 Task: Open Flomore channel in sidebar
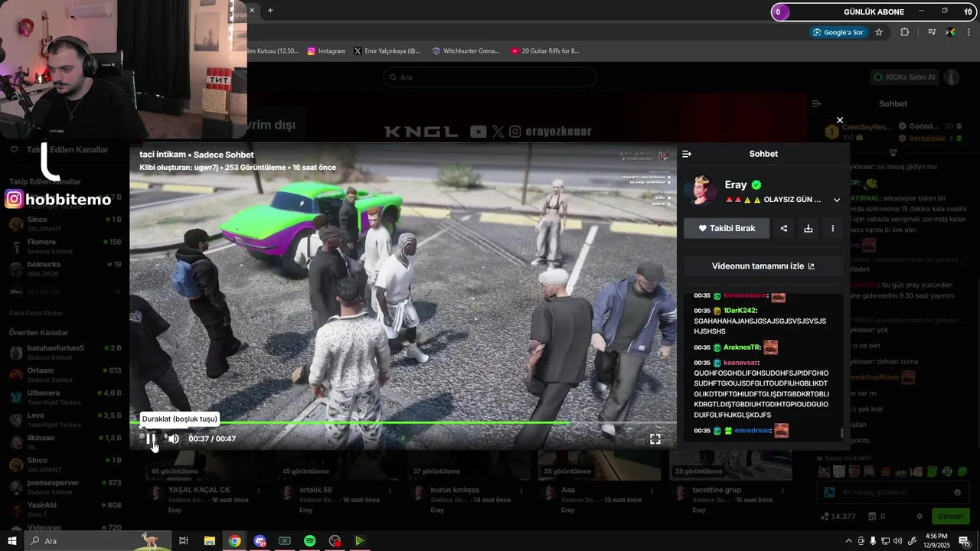tap(65, 246)
